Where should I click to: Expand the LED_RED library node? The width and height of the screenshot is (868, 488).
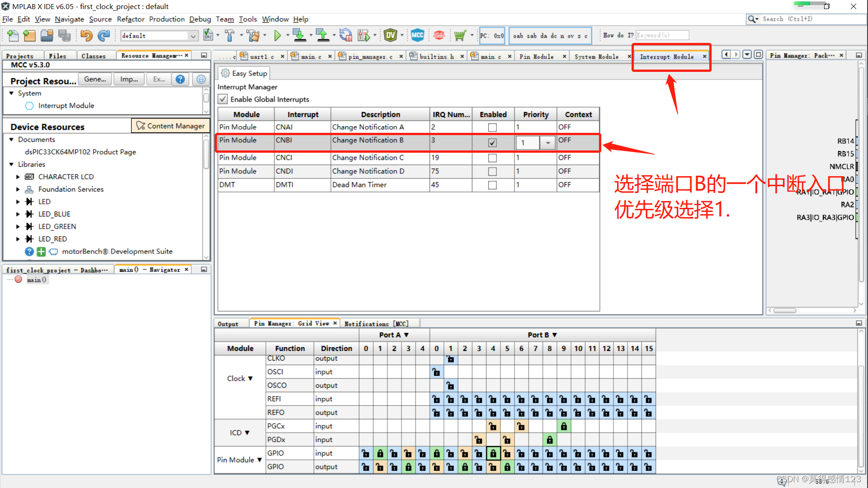point(18,239)
